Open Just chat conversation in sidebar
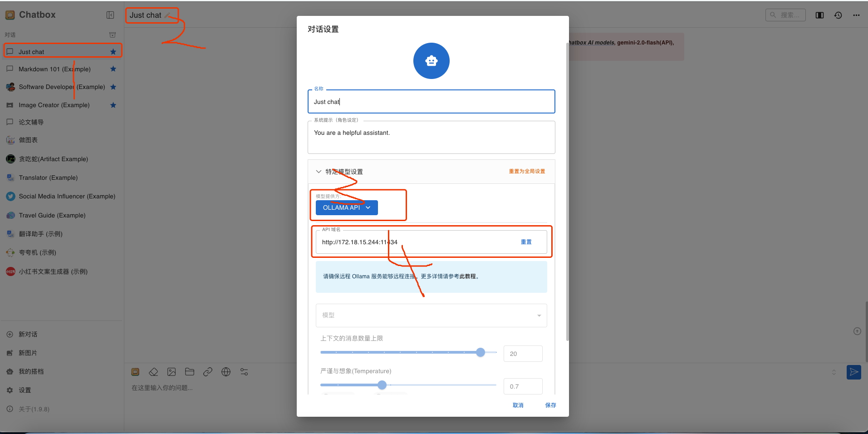 point(63,52)
